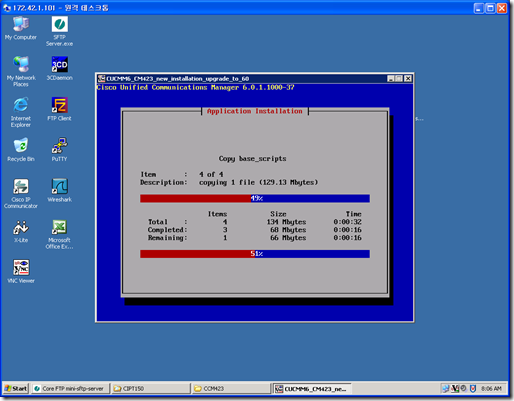Maximize the CUCMM6 VM window
This screenshot has width=514, height=401.
pyautogui.click(x=399, y=79)
